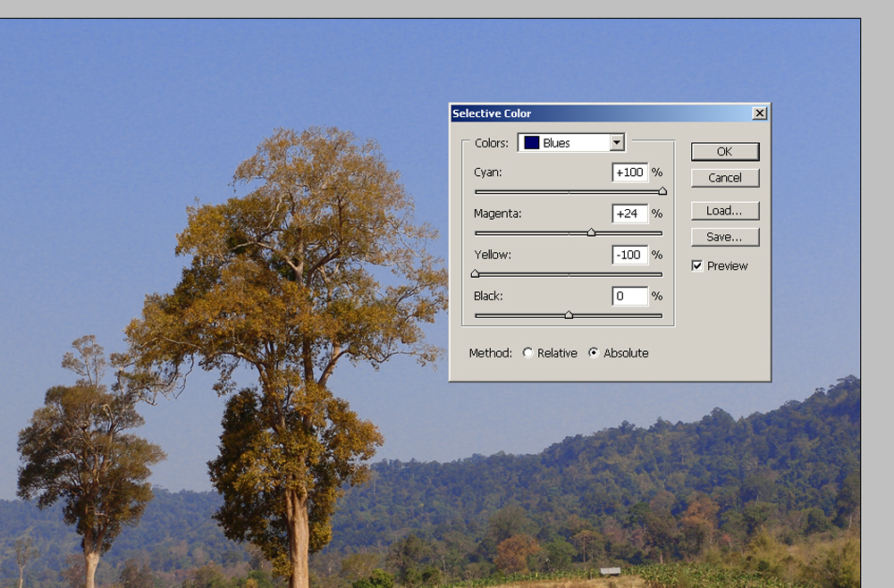Click the Yellow percentage input field

(629, 255)
